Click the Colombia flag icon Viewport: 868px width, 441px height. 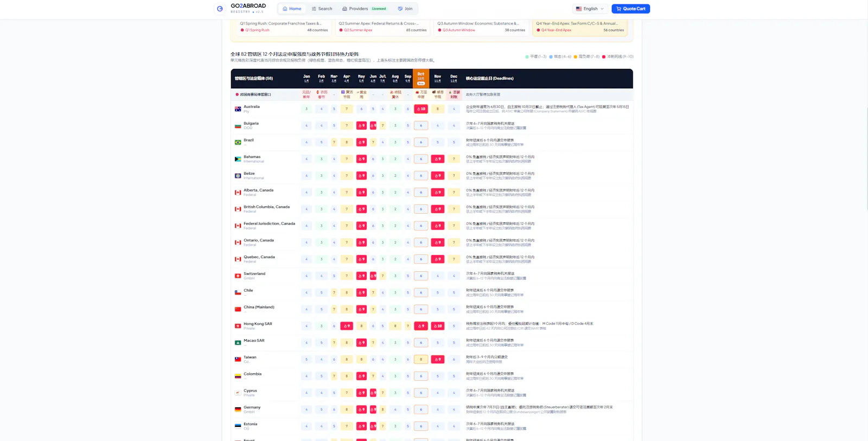238,376
